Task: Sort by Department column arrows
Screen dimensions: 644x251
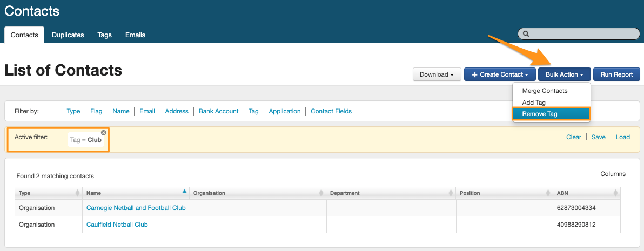Action: click(452, 193)
